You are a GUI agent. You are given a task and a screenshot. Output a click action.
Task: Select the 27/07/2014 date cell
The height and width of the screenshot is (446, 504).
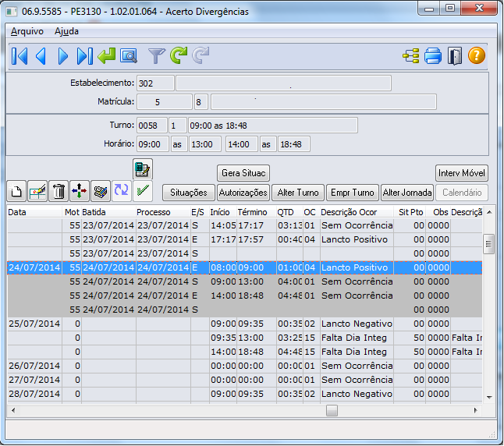click(34, 381)
